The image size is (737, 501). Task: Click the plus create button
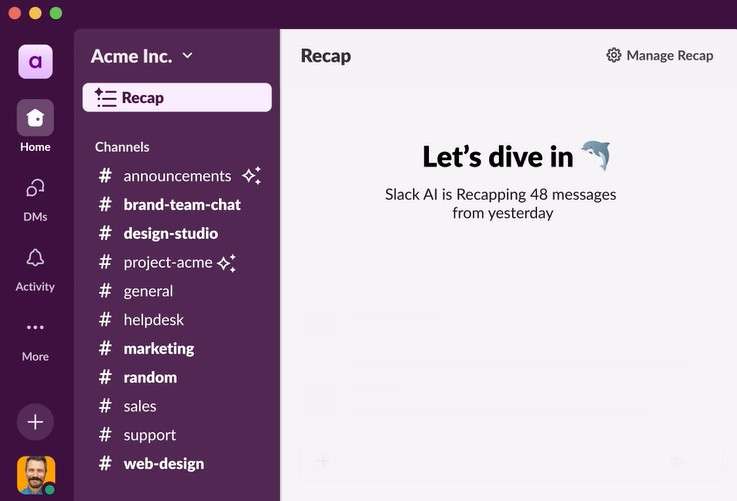tap(35, 422)
